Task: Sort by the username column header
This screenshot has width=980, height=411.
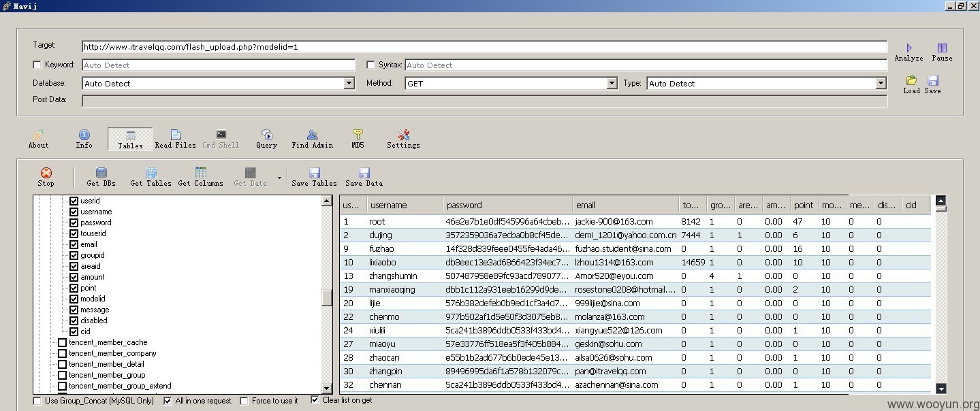Action: point(404,205)
